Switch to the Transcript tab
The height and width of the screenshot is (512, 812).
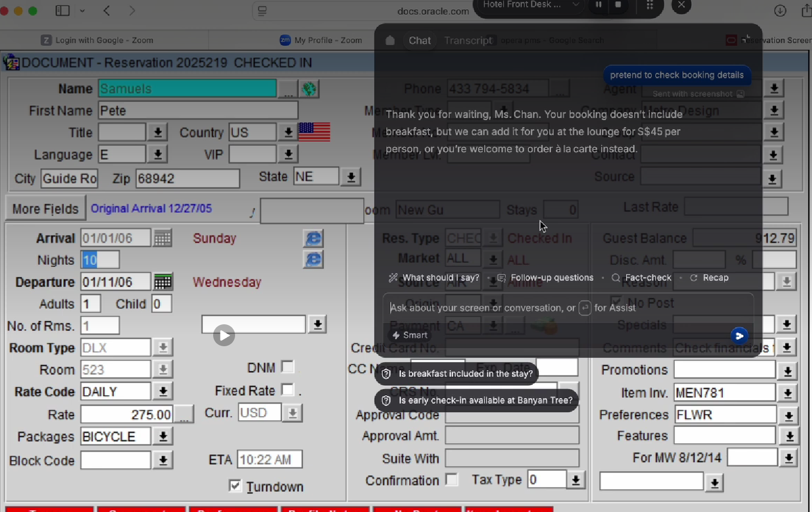click(468, 40)
